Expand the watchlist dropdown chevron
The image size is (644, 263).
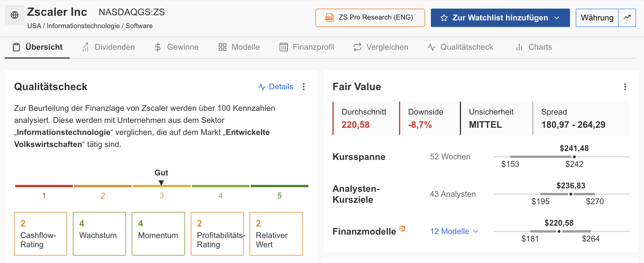[x=557, y=18]
